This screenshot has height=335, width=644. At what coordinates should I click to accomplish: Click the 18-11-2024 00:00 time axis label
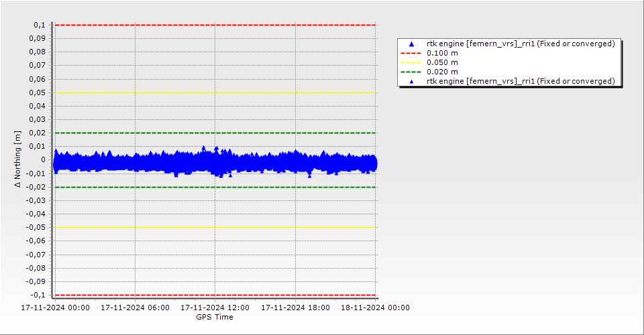tap(375, 308)
